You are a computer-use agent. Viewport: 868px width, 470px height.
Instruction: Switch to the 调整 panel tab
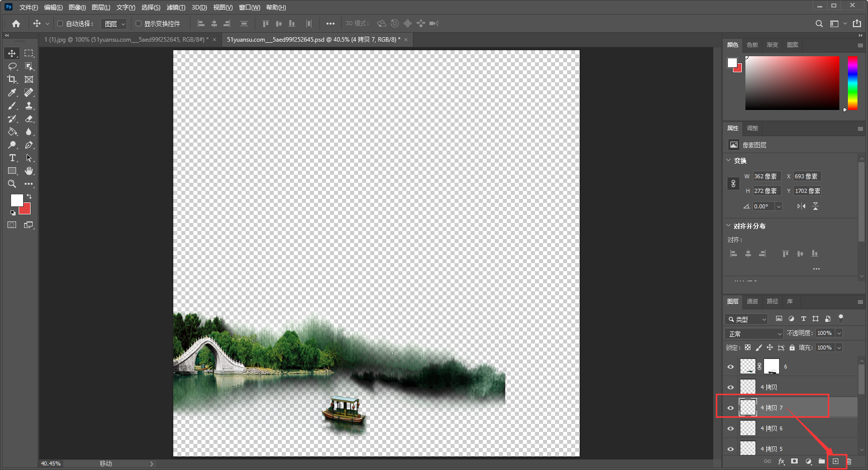[752, 128]
